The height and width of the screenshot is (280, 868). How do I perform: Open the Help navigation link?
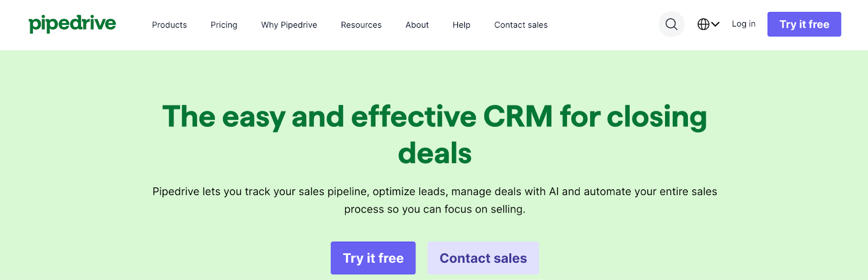pyautogui.click(x=461, y=25)
